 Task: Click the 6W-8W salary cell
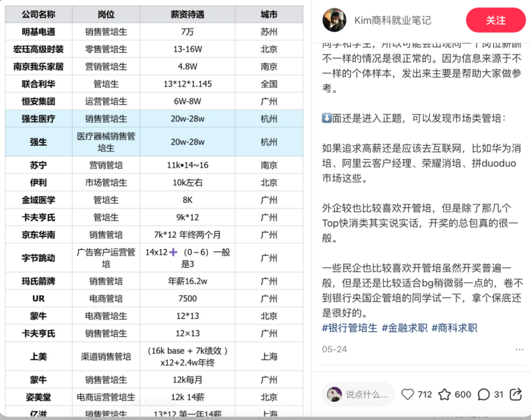click(188, 101)
